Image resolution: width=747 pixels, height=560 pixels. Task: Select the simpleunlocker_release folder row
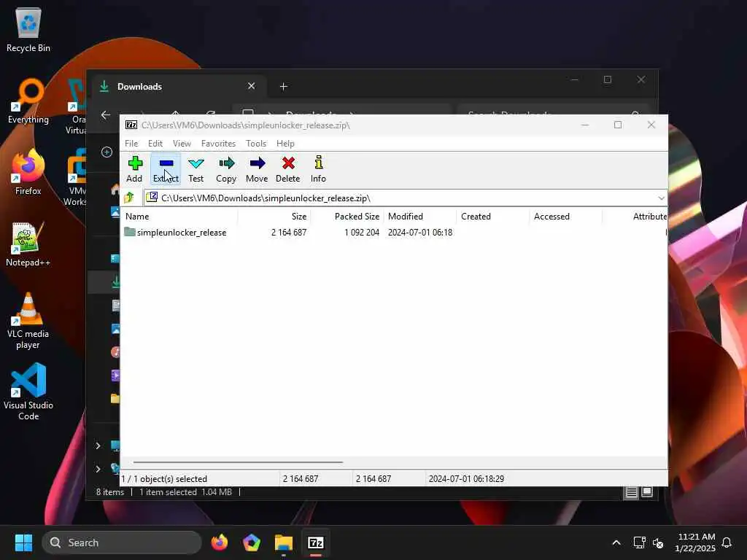coord(393,233)
